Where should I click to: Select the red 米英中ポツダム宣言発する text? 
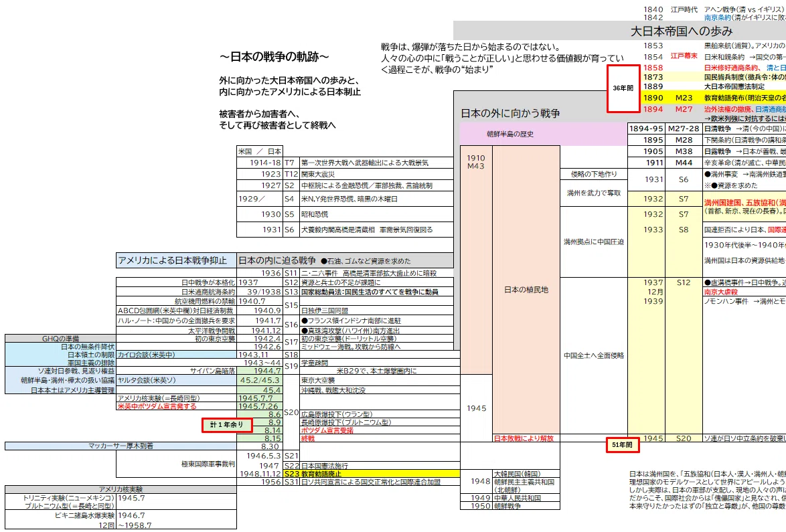(157, 406)
